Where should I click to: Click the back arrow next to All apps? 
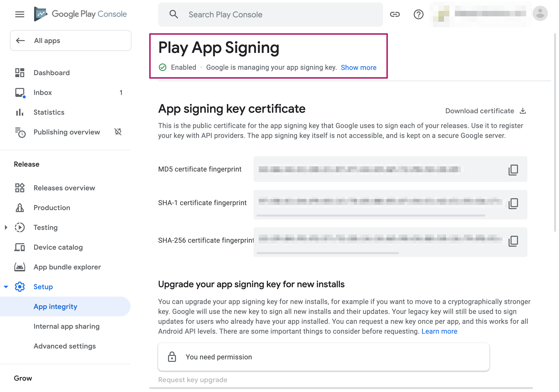coord(20,41)
